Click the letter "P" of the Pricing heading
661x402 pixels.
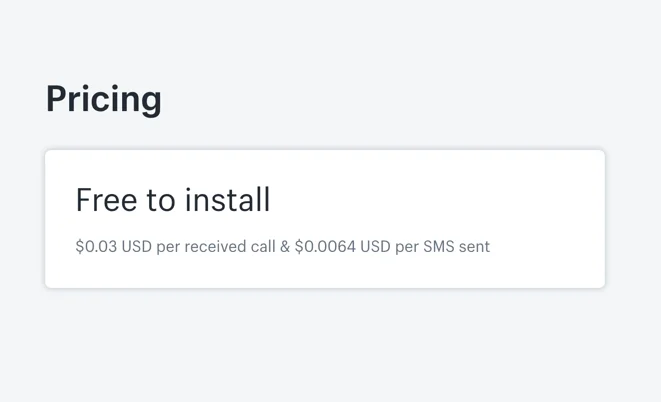tap(56, 99)
